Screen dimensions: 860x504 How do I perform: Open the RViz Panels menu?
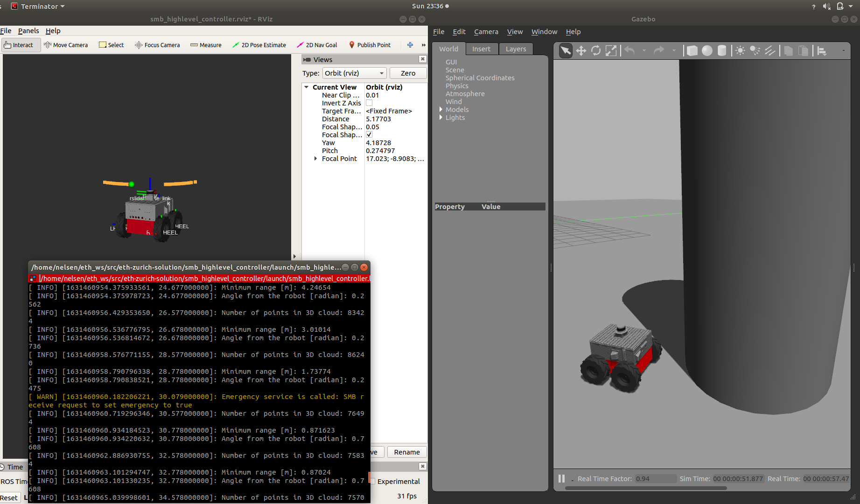[x=28, y=31]
